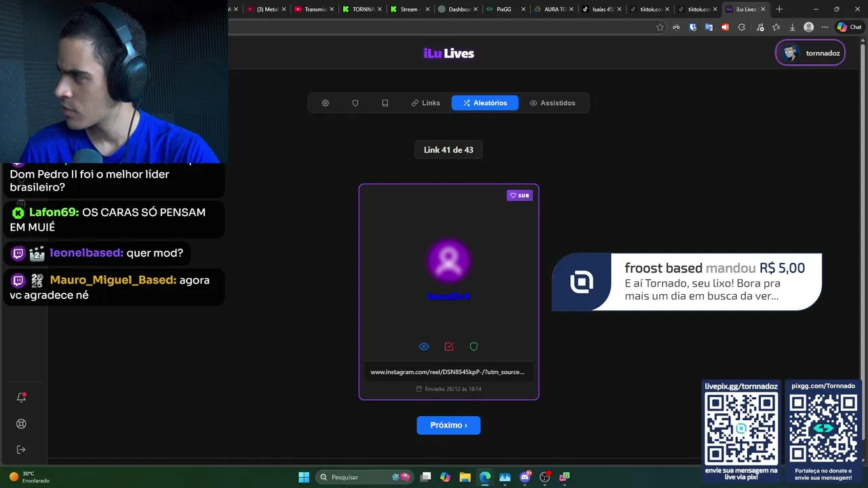This screenshot has width=868, height=488.
Task: Open the browser downloads icon
Action: pos(792,27)
